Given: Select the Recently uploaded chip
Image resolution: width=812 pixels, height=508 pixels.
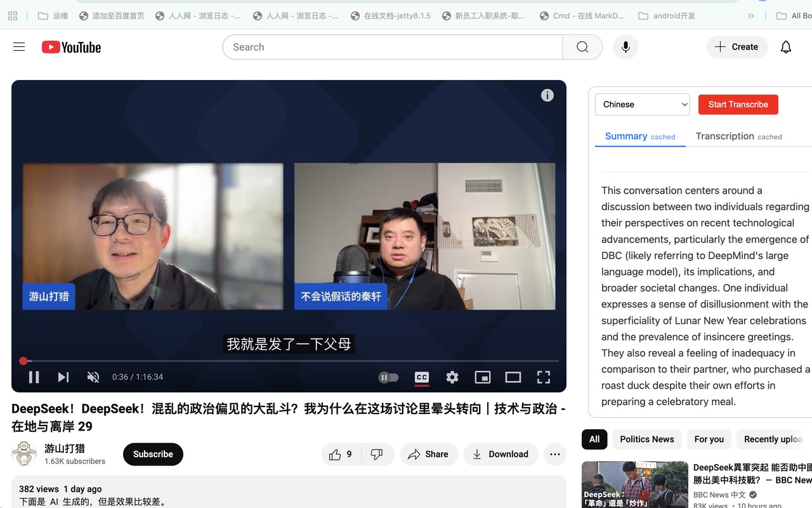Looking at the screenshot, I should click(774, 439).
